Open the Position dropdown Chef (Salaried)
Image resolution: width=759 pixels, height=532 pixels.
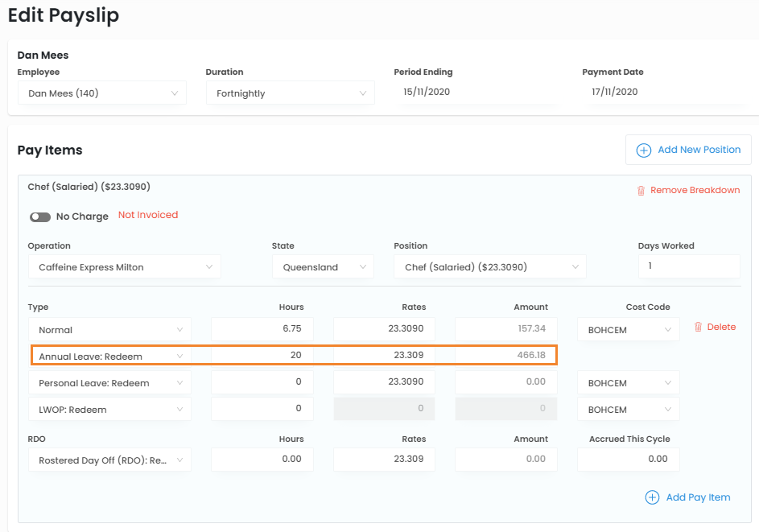(x=490, y=267)
